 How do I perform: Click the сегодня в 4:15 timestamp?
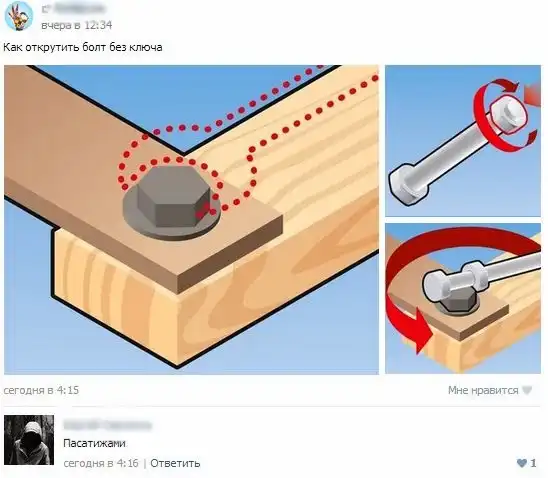click(x=41, y=390)
